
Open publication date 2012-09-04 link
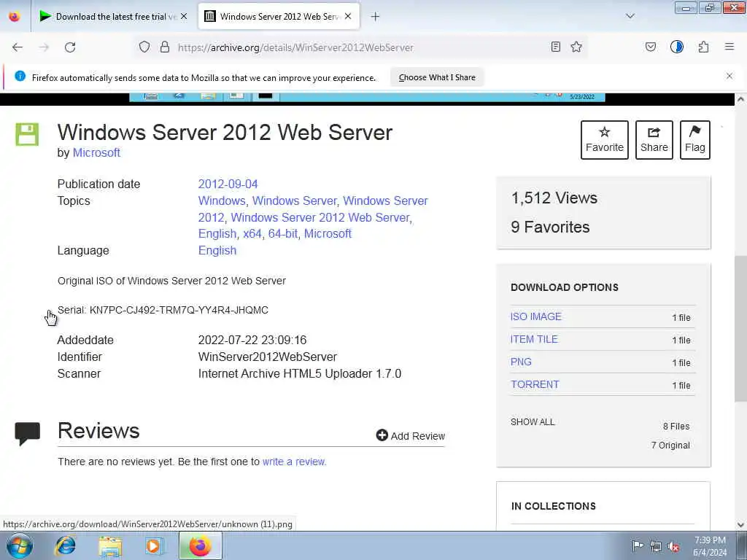[x=228, y=184]
